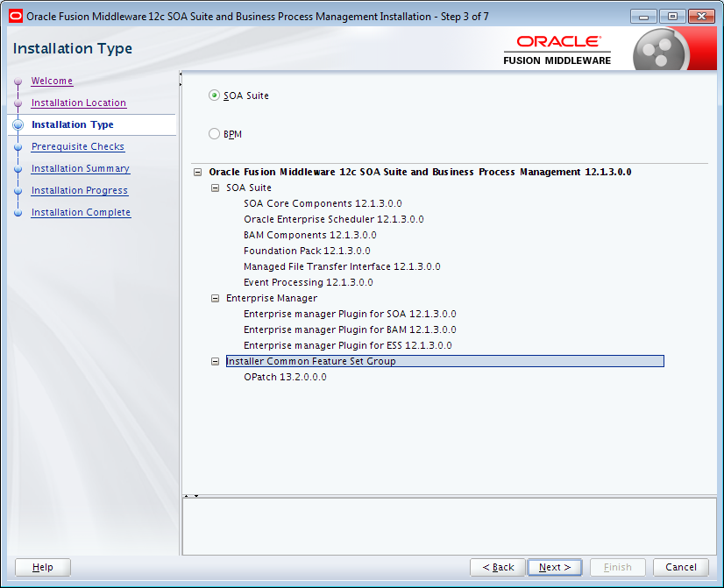This screenshot has width=724, height=588.
Task: Click the Next button to continue
Action: [554, 567]
